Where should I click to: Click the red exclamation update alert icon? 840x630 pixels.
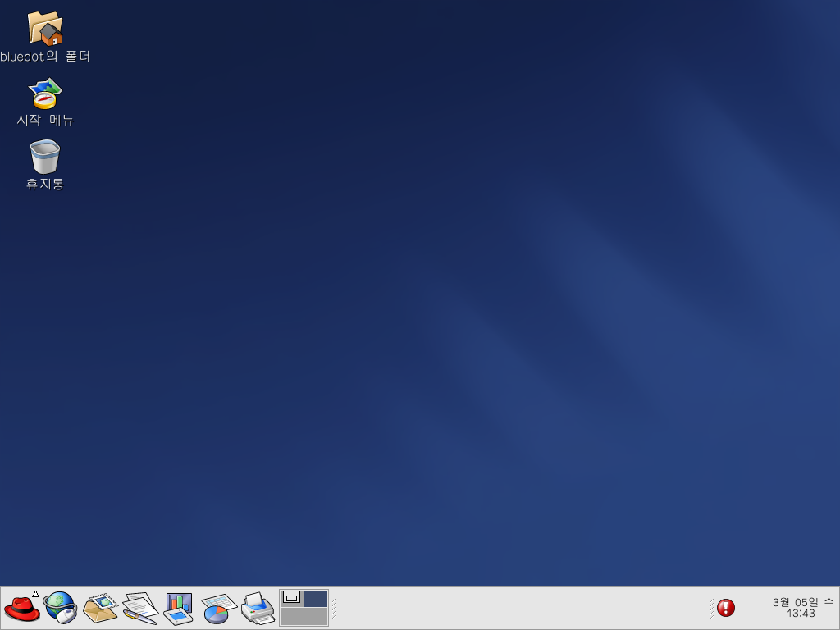726,608
